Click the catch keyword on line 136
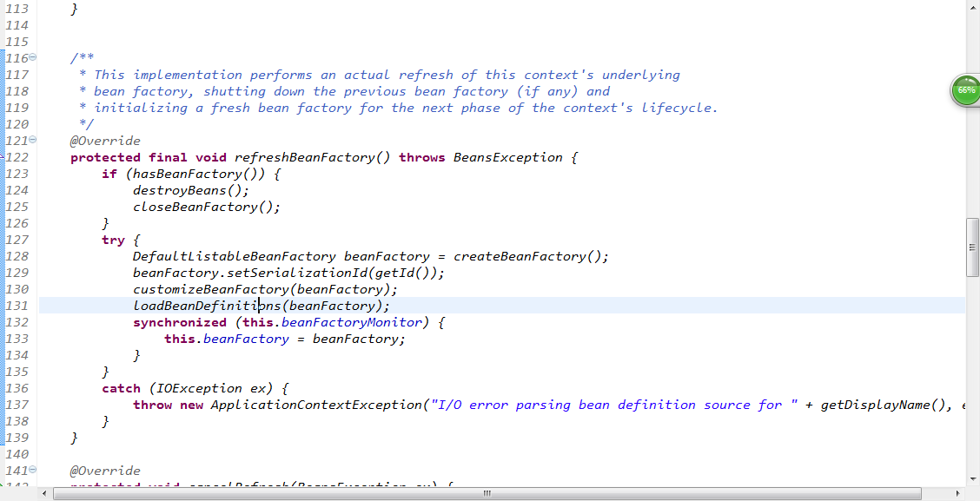 point(122,388)
